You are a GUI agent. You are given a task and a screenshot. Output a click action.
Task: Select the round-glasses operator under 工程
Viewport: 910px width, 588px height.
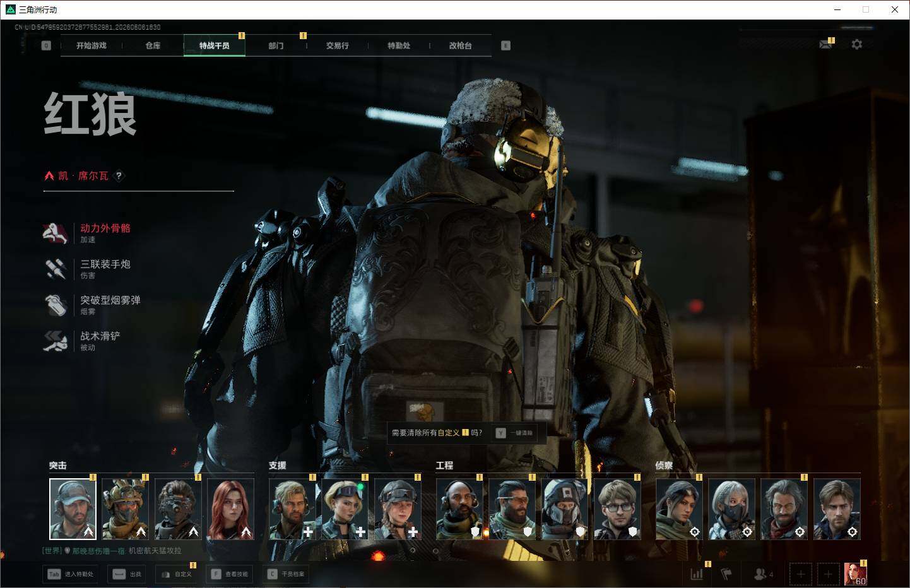[617, 509]
